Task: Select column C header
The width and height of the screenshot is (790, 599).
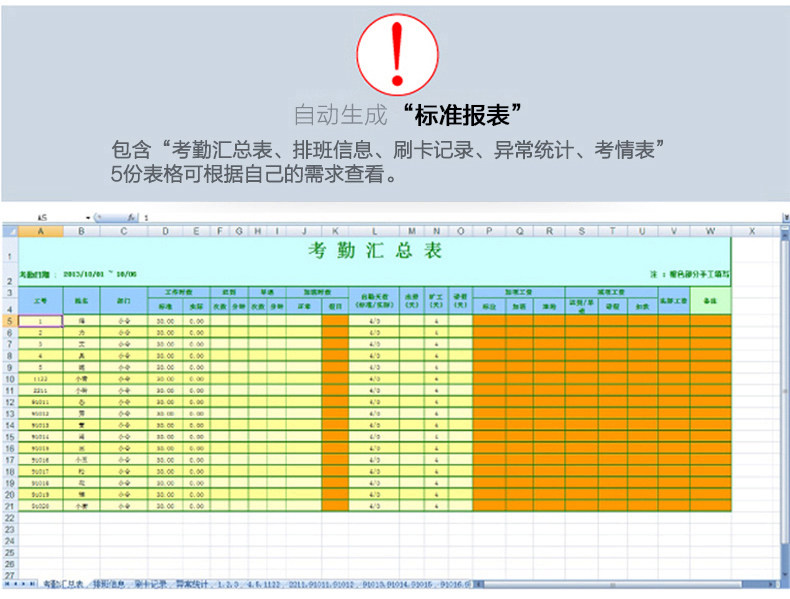Action: 124,231
